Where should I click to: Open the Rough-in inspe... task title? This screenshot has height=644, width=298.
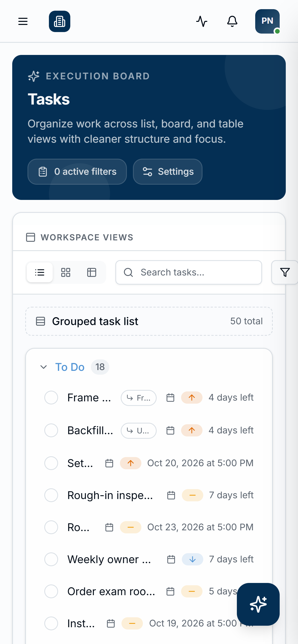[110, 495]
